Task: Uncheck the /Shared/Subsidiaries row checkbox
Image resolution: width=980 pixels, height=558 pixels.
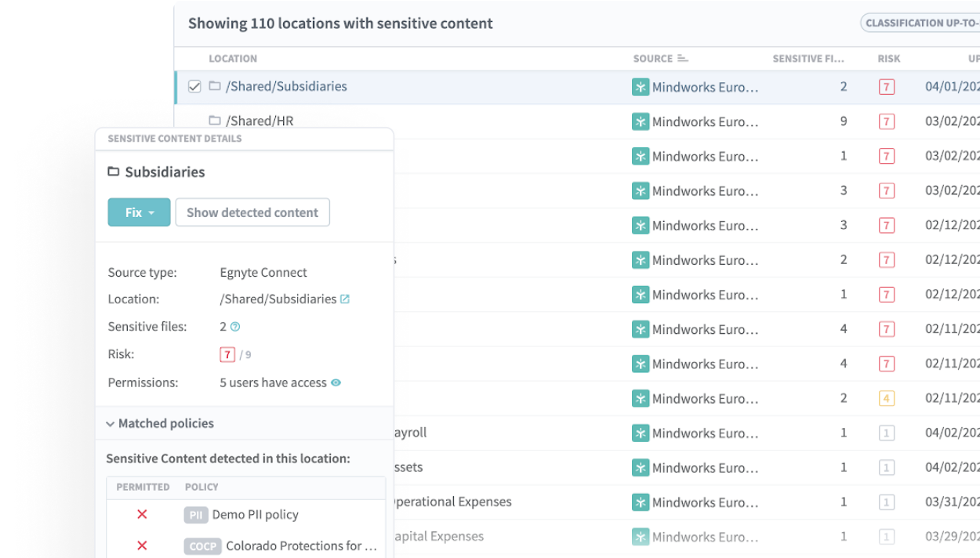Action: (x=194, y=87)
